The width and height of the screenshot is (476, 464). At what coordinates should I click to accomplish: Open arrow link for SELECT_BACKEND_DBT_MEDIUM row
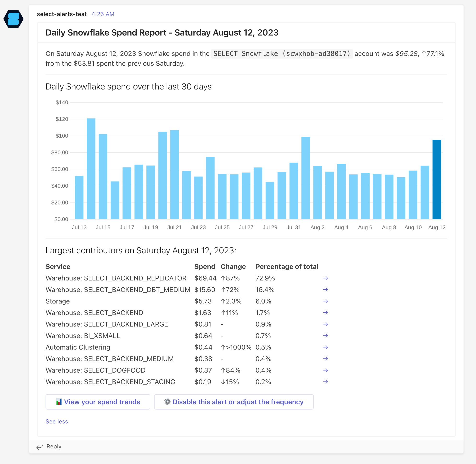[x=325, y=290]
